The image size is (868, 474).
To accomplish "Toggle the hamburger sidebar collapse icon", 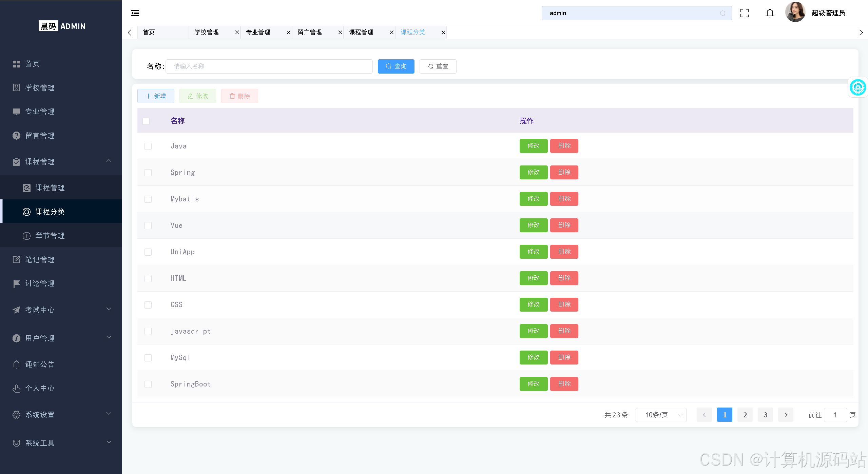I will coord(135,13).
